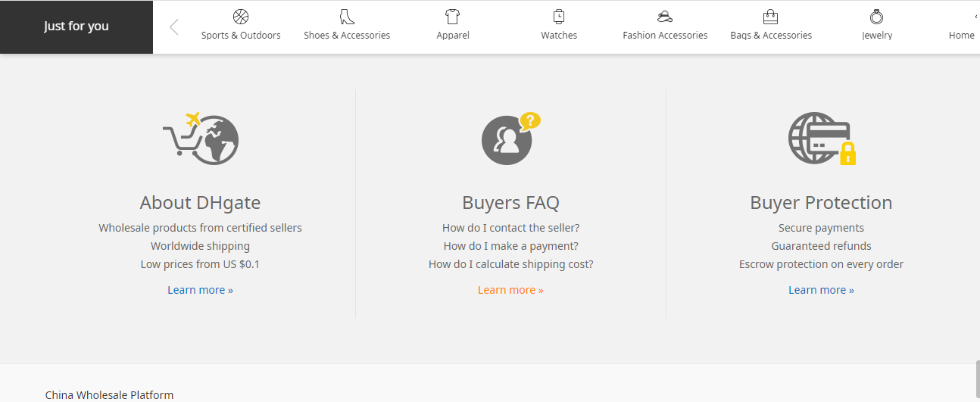980x402 pixels.
Task: Click the hat Fashion Accessories icon
Action: [665, 17]
